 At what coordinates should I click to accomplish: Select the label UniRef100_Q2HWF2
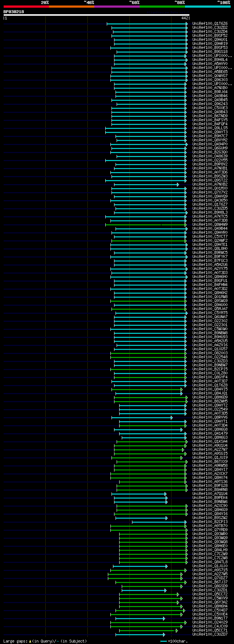pyautogui.click(x=210, y=240)
